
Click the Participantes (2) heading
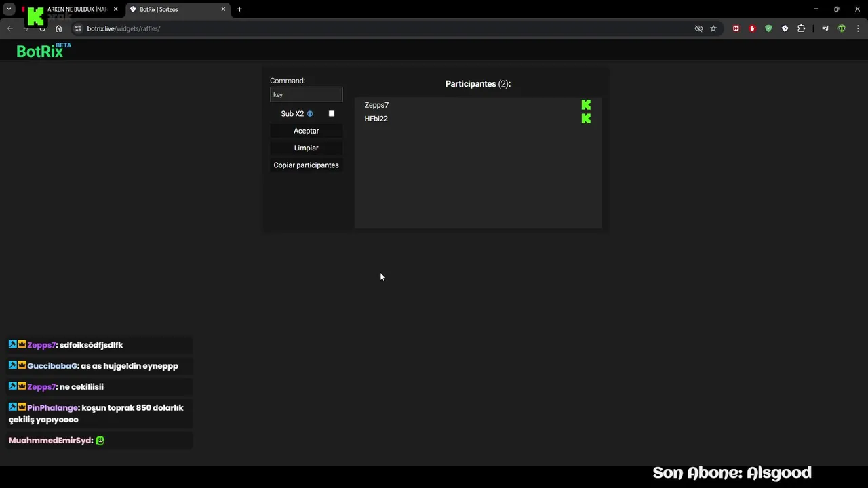[x=478, y=84]
